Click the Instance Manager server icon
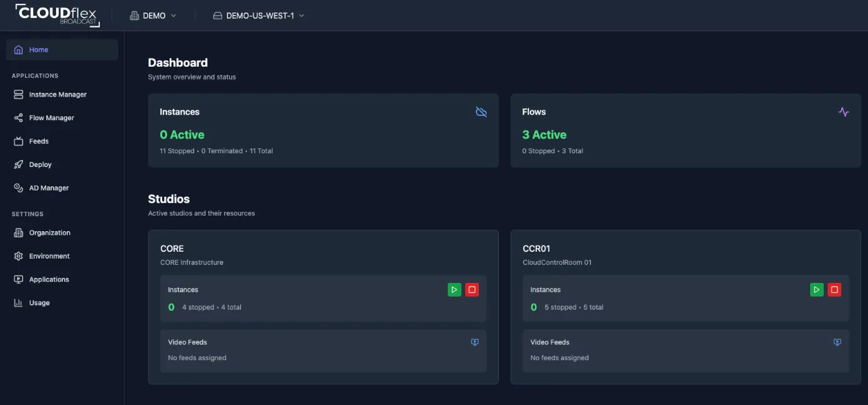Screen dimensions: 868x405 tap(19, 95)
